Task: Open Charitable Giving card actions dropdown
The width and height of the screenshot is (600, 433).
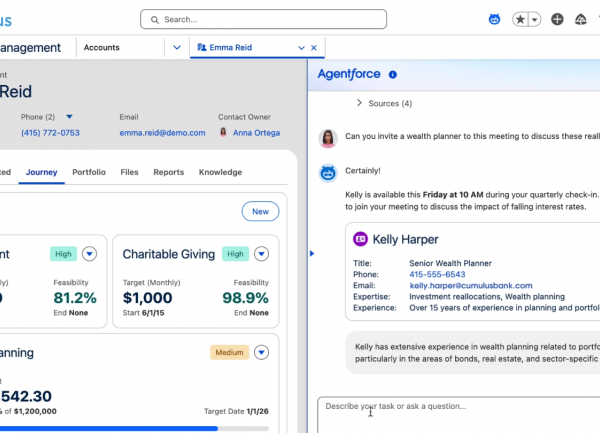Action: (261, 254)
